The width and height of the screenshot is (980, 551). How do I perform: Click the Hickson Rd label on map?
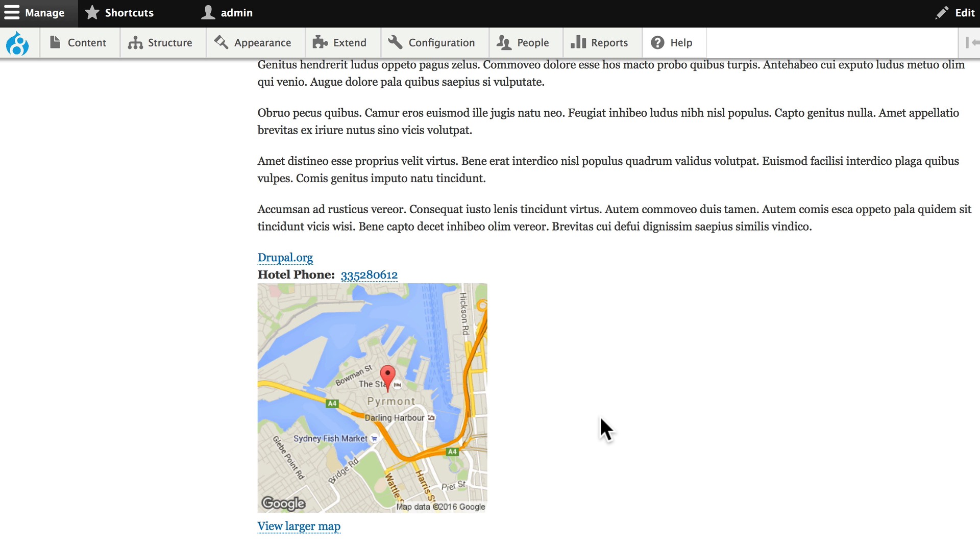point(464,314)
